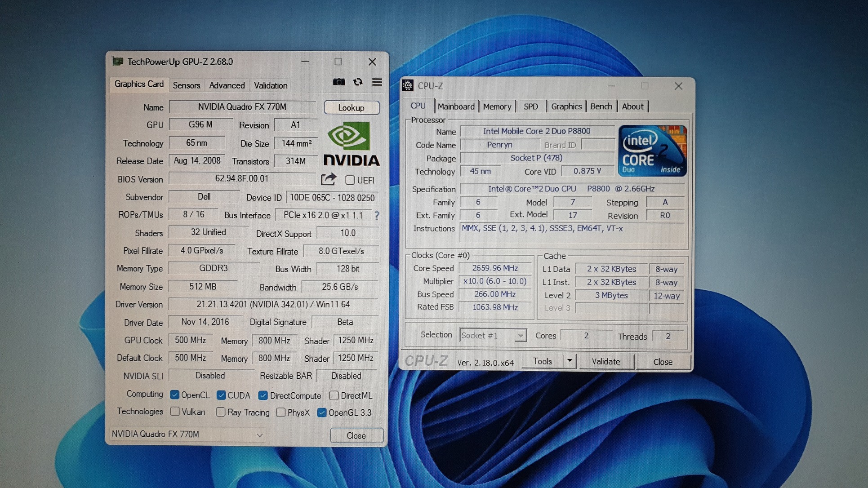Open the GPU-Z hamburger menu
868x488 pixels.
[x=377, y=82]
